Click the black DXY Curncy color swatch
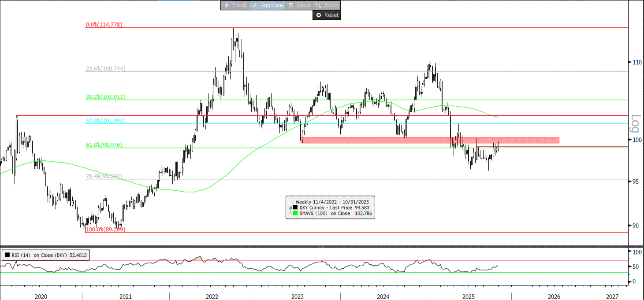 pyautogui.click(x=295, y=207)
